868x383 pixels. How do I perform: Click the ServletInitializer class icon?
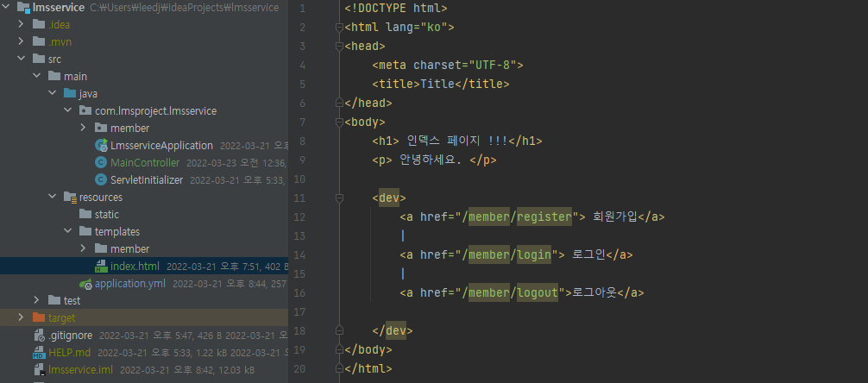click(x=101, y=179)
